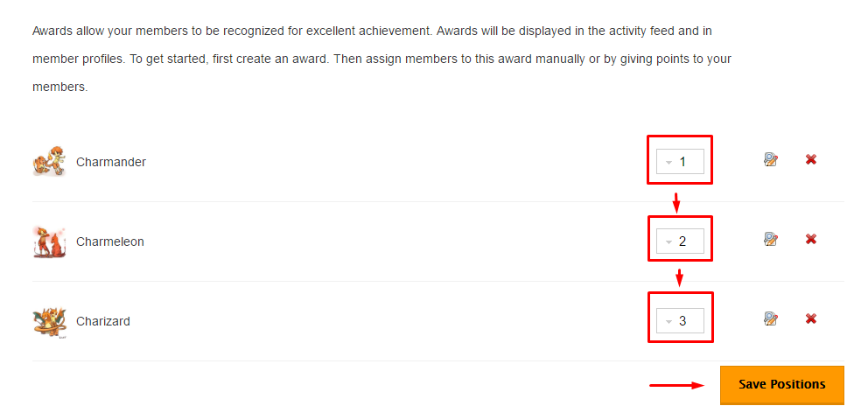This screenshot has height=420, width=868.
Task: Click the small arrow in Charmeleon's position box
Action: point(668,242)
